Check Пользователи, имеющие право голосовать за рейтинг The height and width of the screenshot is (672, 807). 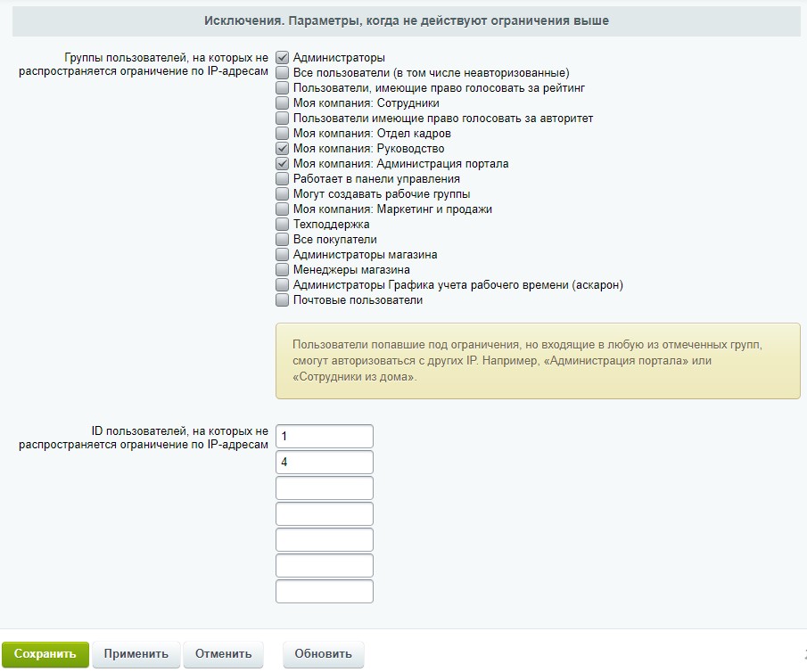pyautogui.click(x=281, y=87)
